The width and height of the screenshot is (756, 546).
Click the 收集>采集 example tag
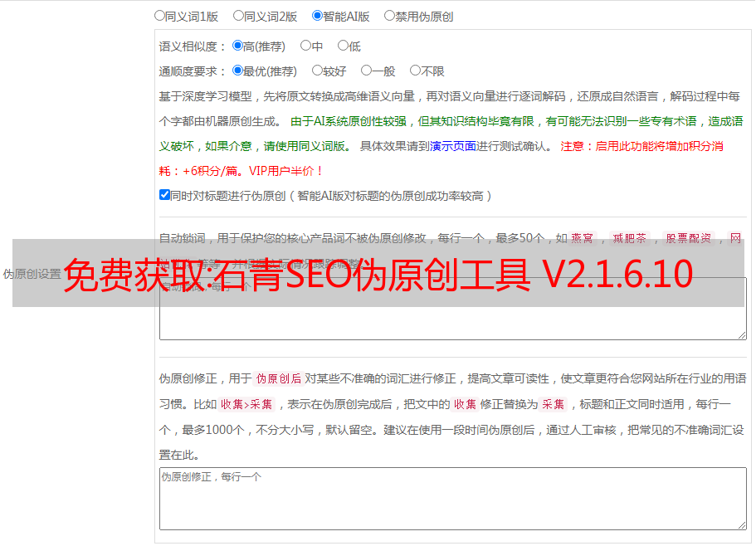pos(246,404)
